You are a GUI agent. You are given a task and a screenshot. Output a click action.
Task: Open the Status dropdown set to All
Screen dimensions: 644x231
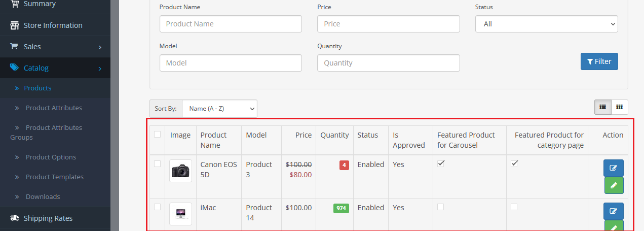point(546,24)
